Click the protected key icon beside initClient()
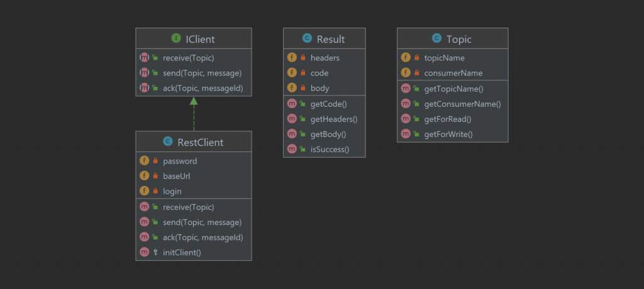The height and width of the screenshot is (289, 644). (x=155, y=253)
